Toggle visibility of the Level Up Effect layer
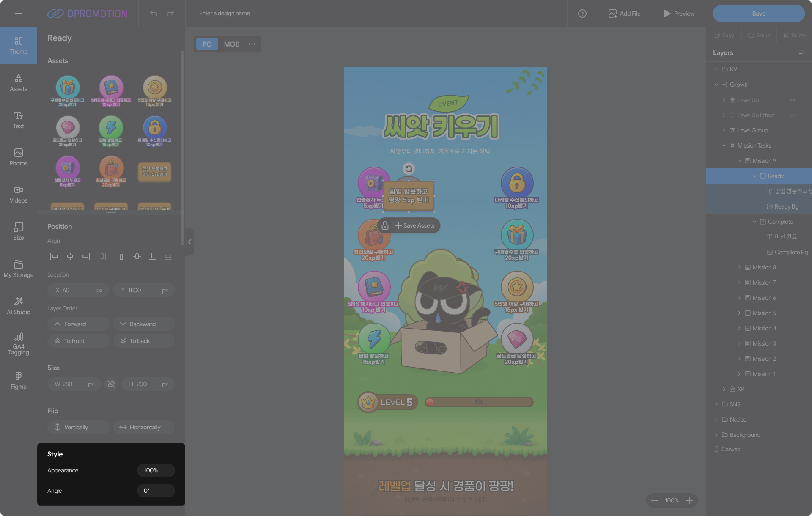 793,115
